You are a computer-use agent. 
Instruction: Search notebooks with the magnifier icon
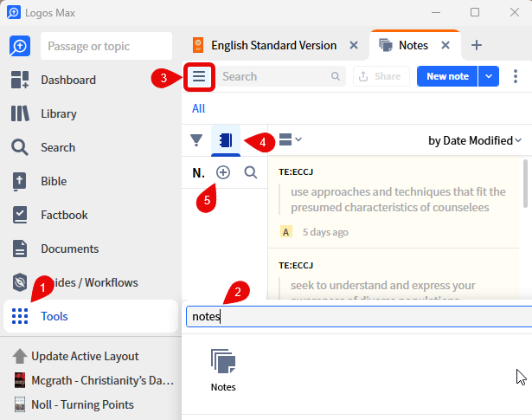pos(250,172)
